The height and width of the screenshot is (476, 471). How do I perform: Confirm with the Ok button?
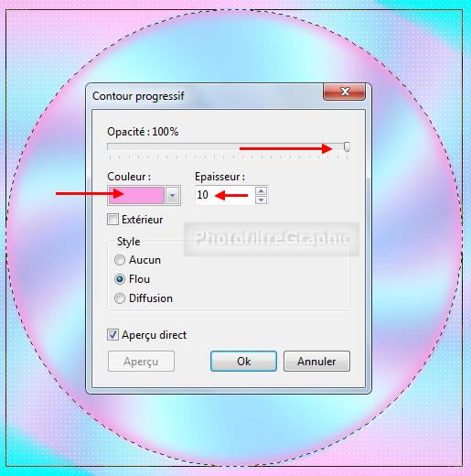pyautogui.click(x=243, y=362)
